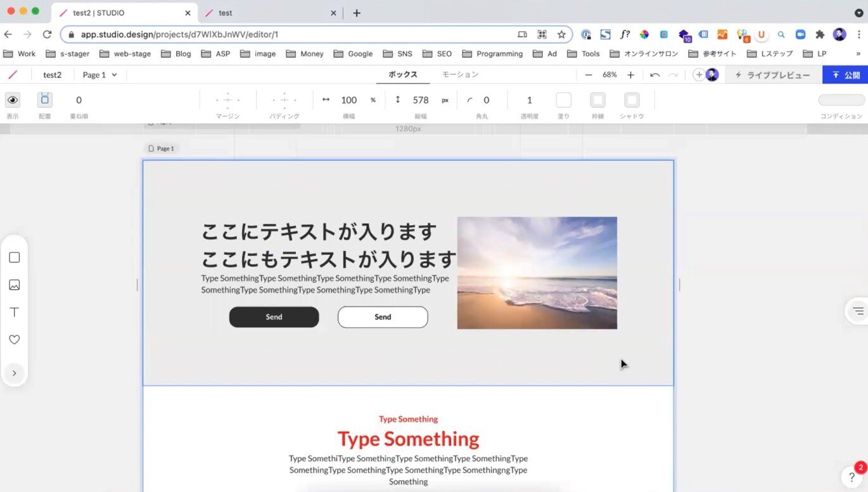
Task: Click the STUDIO logo at top left
Action: tap(13, 75)
